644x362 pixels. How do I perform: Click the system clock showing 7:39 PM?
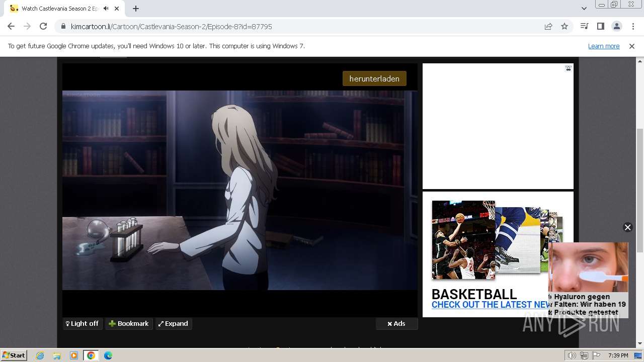(x=618, y=355)
